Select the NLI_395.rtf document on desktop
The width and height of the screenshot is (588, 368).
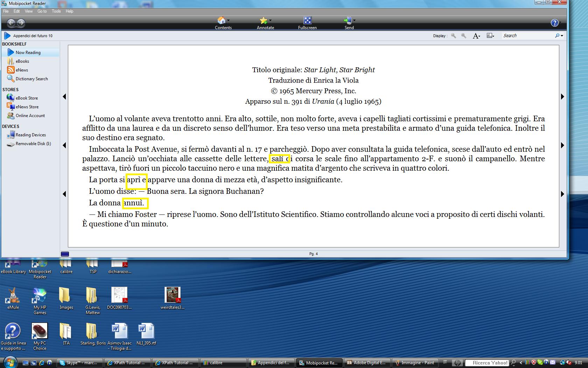point(146,334)
